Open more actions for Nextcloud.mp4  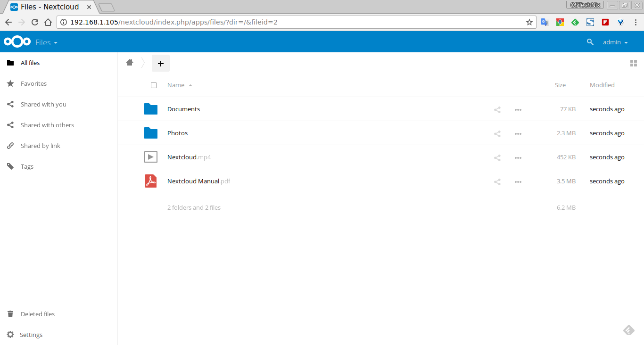click(518, 157)
